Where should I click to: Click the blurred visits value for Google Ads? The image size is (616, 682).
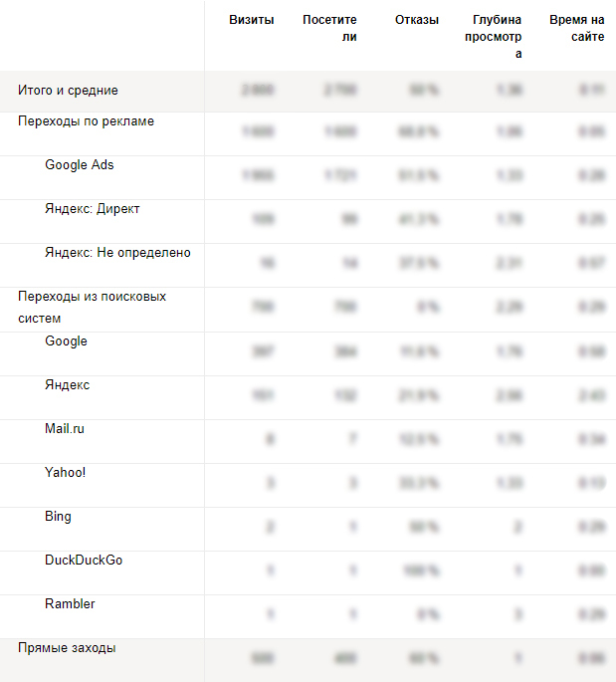pos(258,175)
